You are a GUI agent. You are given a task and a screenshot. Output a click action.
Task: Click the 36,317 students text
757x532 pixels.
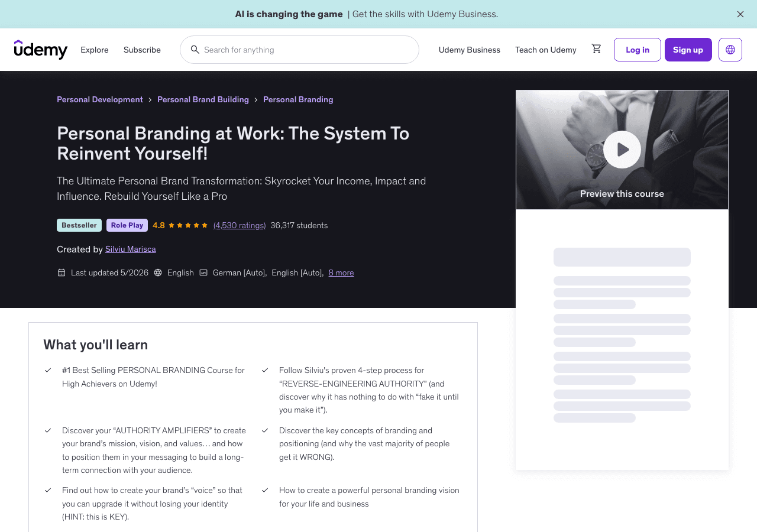(299, 225)
